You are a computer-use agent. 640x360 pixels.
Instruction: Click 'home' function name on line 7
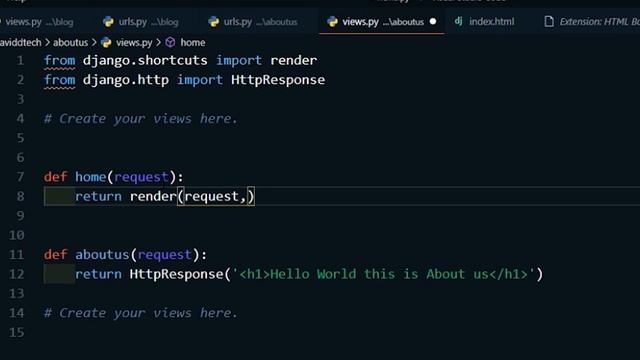coord(91,177)
